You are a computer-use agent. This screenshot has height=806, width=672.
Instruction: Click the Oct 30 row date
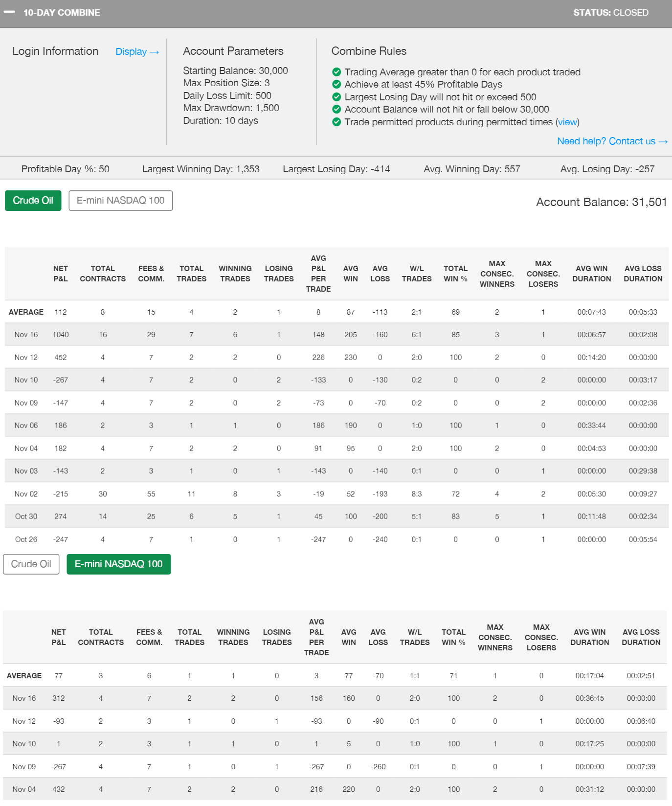[26, 516]
